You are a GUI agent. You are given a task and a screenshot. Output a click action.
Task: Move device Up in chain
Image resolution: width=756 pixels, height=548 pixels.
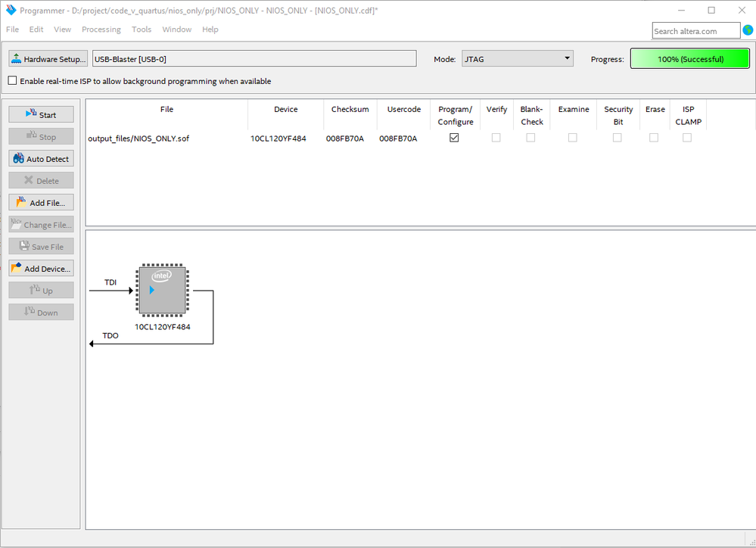point(41,291)
